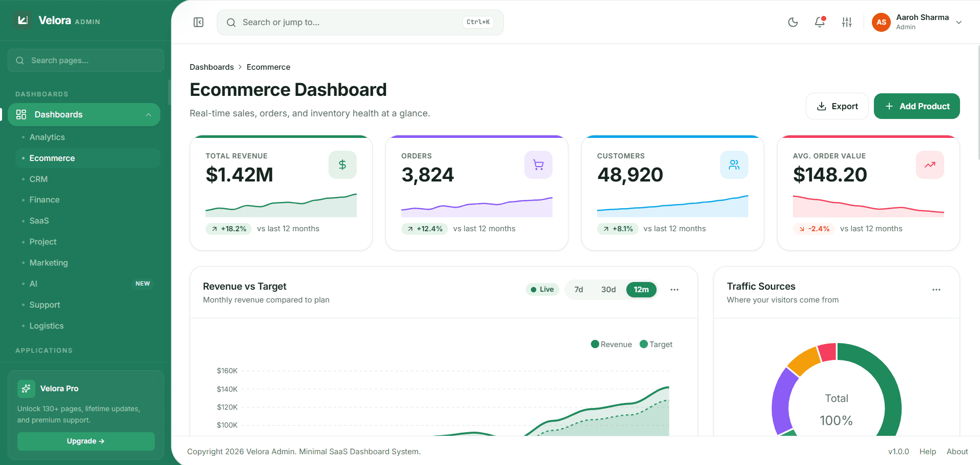Open the customizer sliders icon
Screen dimensions: 980x465
[x=847, y=22]
